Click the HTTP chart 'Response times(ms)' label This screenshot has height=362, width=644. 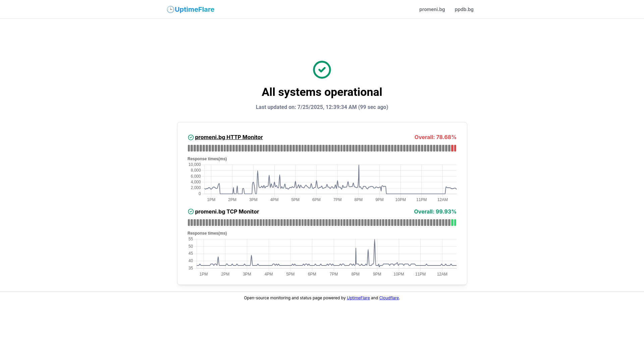pyautogui.click(x=207, y=159)
